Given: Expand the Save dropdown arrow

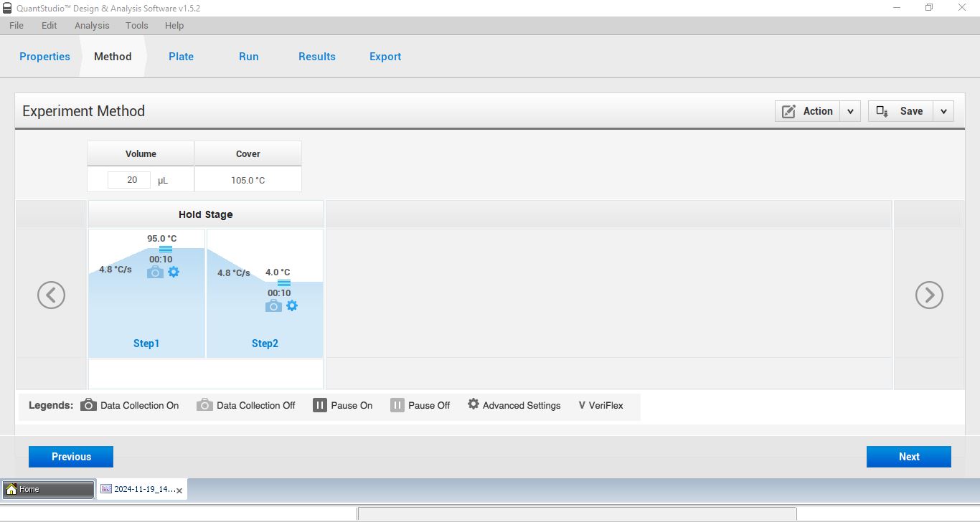Looking at the screenshot, I should tap(943, 111).
